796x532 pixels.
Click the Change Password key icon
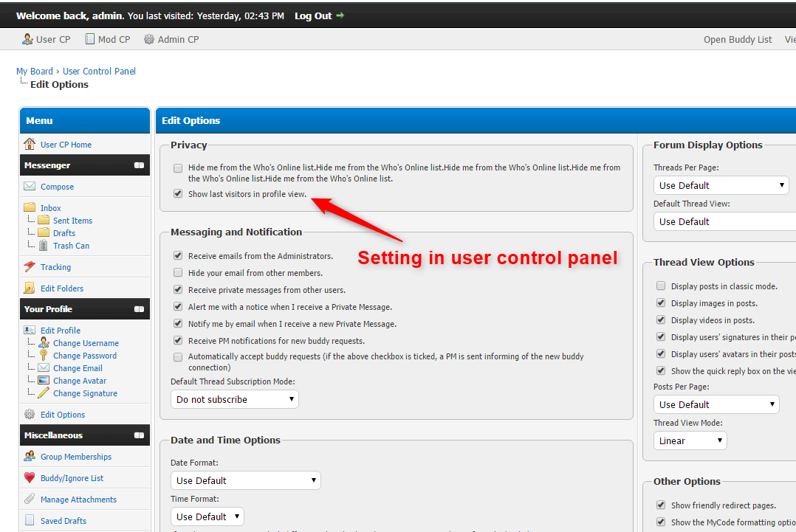(44, 356)
